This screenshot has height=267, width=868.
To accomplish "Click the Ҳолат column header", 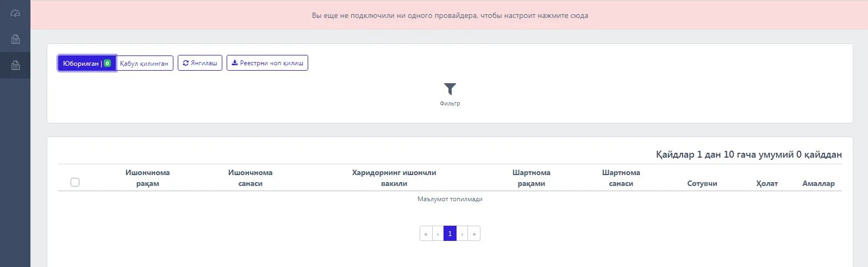I will 766,183.
